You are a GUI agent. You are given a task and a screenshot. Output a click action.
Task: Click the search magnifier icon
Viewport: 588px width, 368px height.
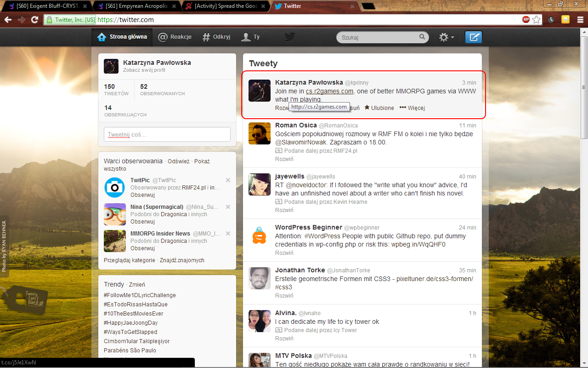click(422, 37)
